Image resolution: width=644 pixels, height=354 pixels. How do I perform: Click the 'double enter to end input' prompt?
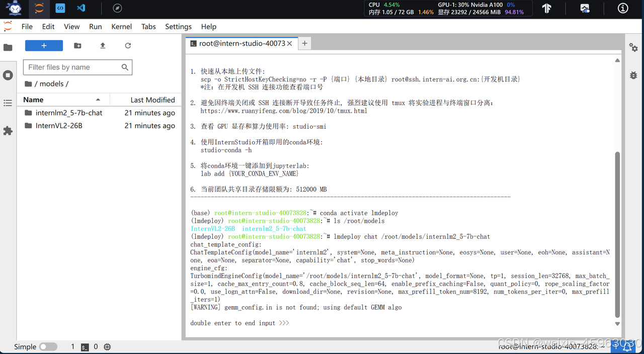[x=239, y=323]
